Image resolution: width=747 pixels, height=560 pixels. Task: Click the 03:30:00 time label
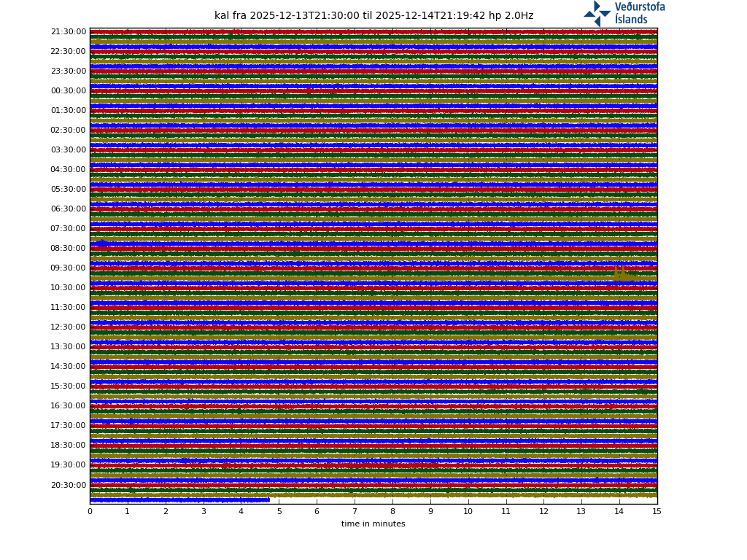click(69, 150)
